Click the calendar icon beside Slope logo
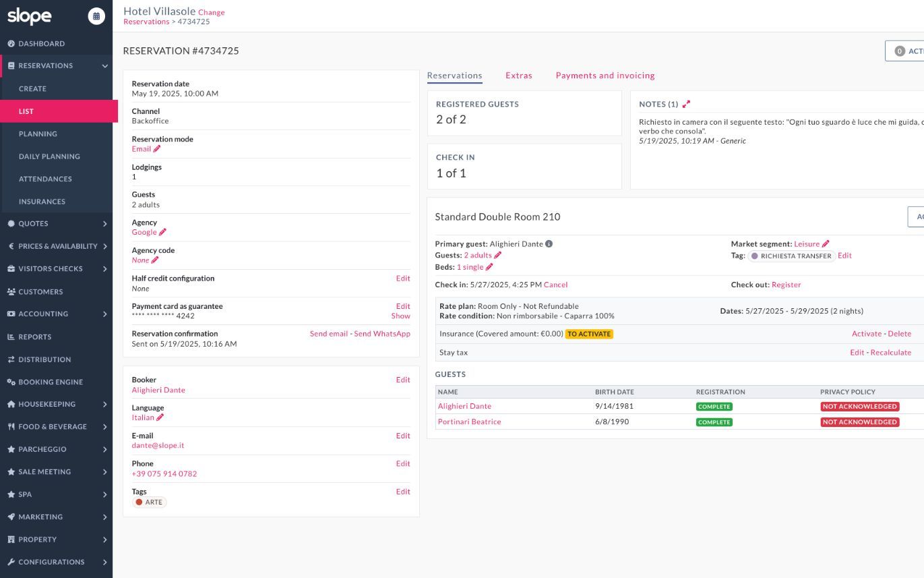Screen dimensions: 924x578 tap(96, 16)
